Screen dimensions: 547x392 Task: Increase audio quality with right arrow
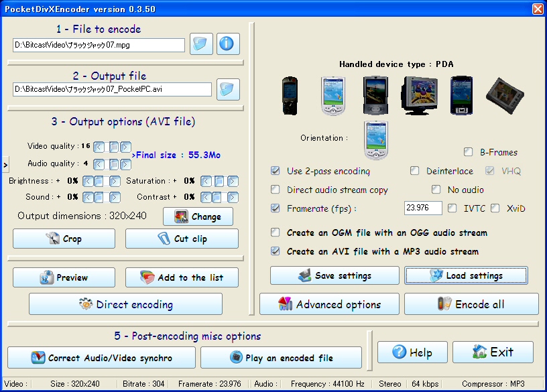[125, 164]
